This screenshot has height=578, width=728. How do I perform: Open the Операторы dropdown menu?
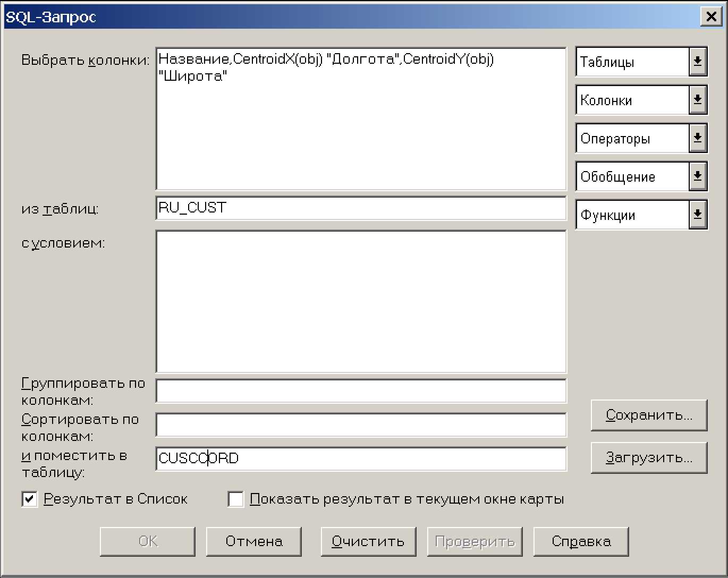pos(697,139)
